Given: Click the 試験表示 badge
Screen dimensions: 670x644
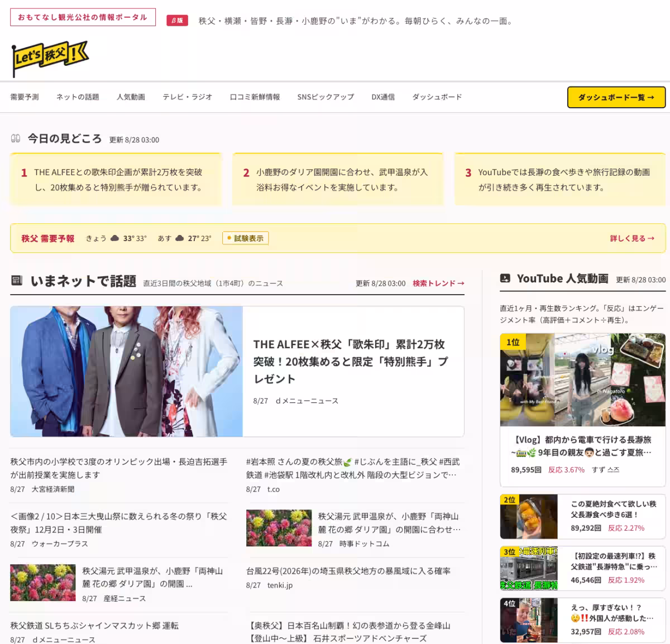Looking at the screenshot, I should [246, 238].
